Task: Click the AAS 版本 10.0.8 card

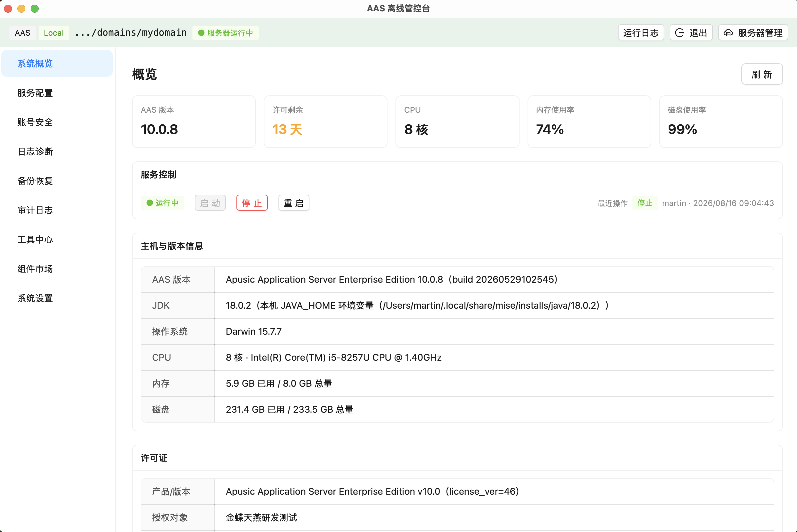Action: pos(194,122)
